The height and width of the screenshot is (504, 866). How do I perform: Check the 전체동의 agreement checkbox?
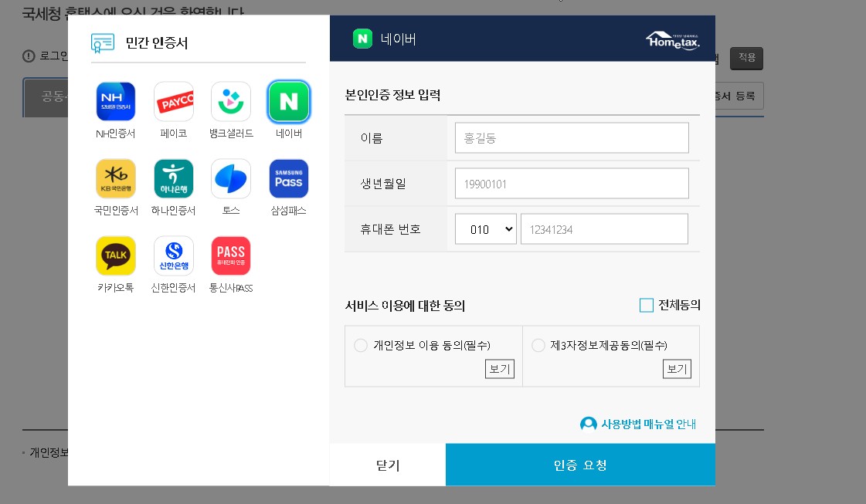[x=647, y=305]
